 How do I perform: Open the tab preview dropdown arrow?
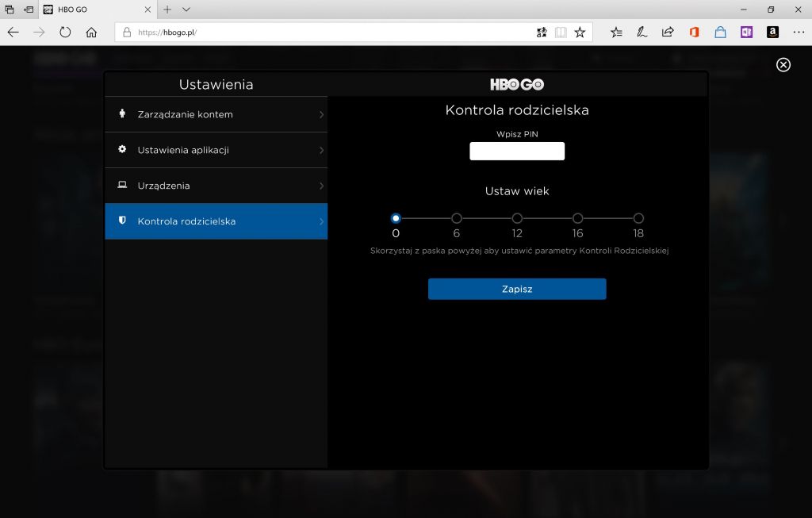186,10
